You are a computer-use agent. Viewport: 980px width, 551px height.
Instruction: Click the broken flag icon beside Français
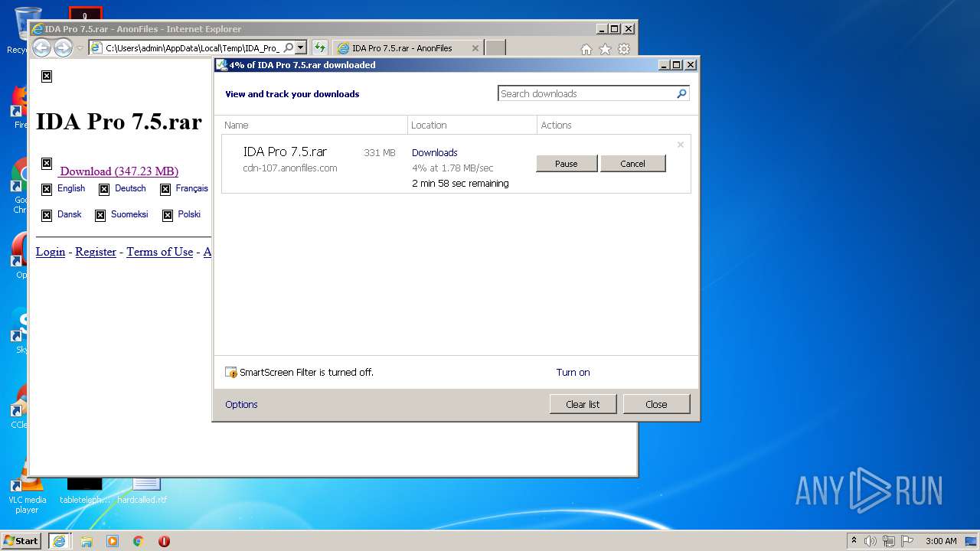click(x=165, y=189)
